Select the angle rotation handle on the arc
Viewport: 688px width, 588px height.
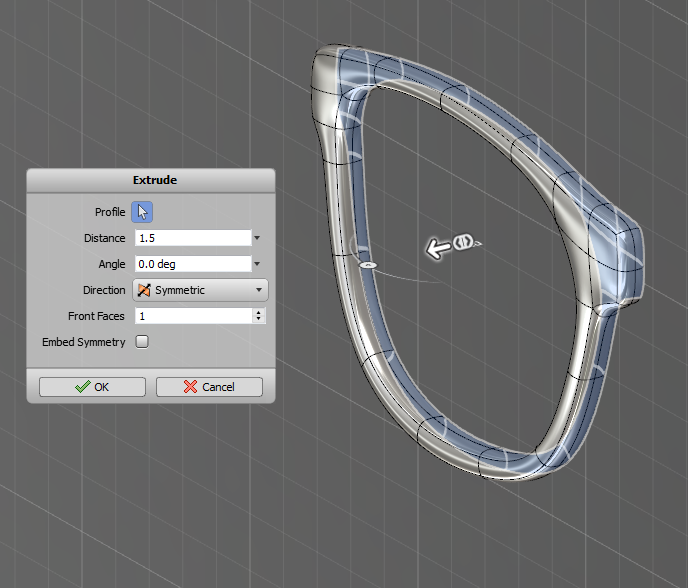coord(368,265)
